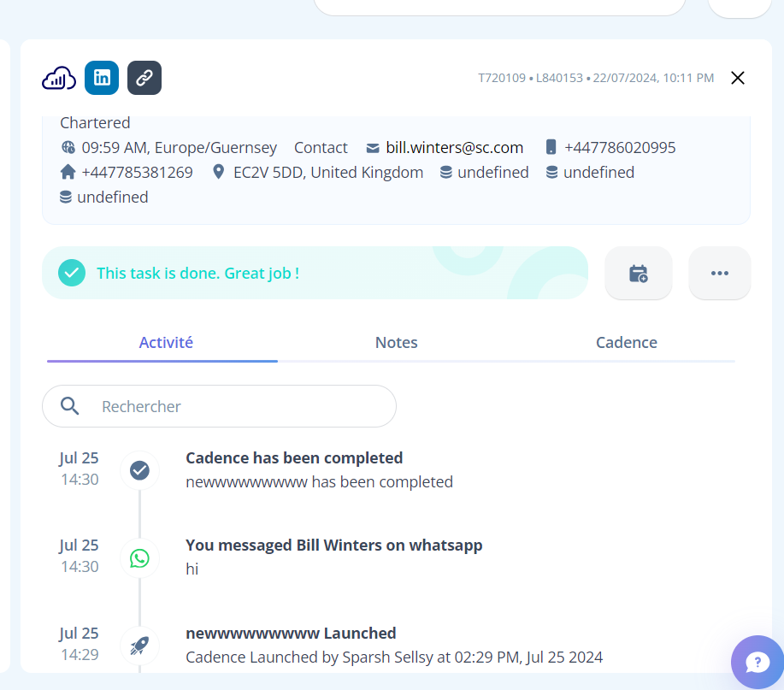Select 'You messaged Bill Winters on whatsapp' entry
This screenshot has height=690, width=784.
(334, 545)
